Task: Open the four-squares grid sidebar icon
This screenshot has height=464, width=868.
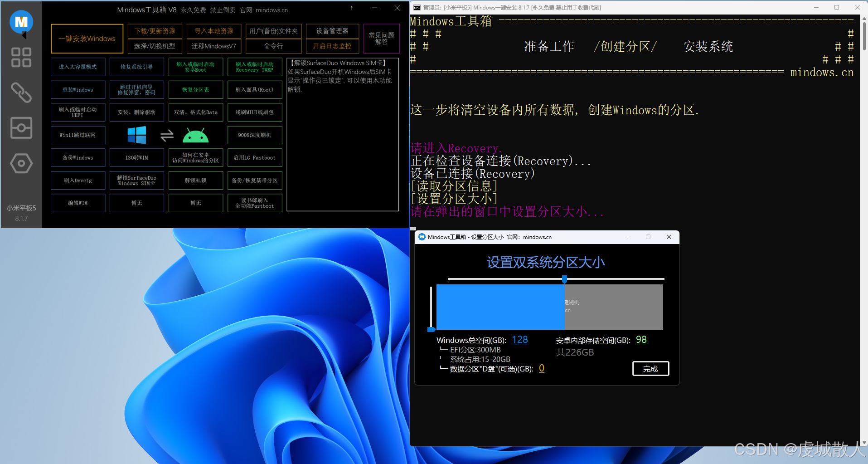Action: point(21,57)
